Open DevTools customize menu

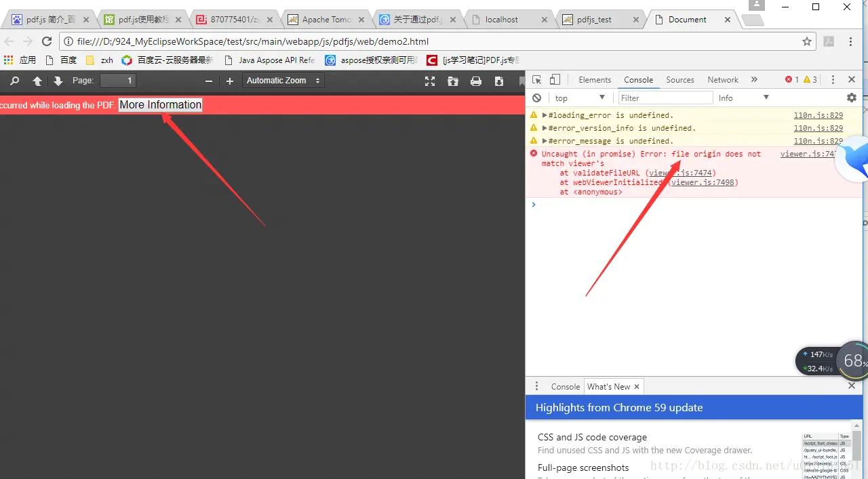click(x=833, y=79)
